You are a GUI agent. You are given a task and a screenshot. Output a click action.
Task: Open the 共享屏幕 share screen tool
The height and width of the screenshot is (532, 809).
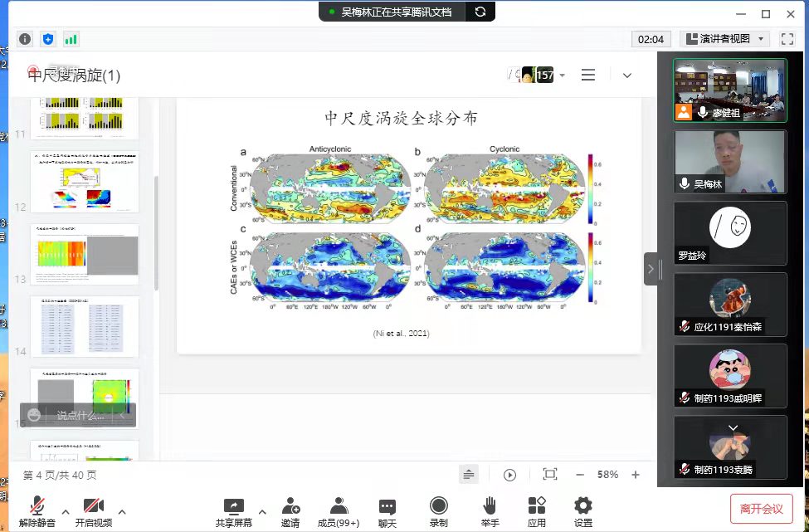coord(235,506)
